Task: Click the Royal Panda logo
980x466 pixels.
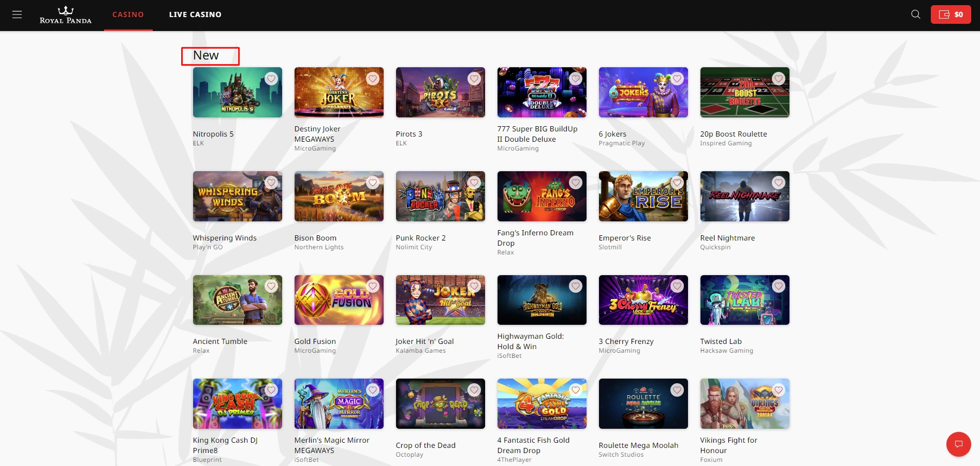Action: point(66,15)
